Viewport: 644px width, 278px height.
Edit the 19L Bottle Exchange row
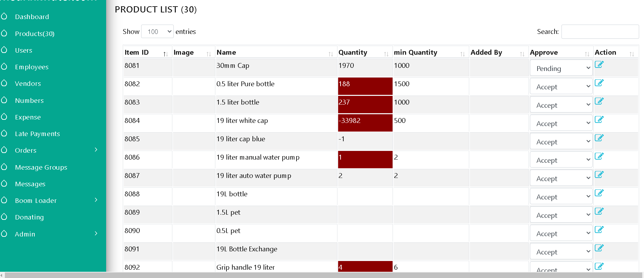click(599, 248)
